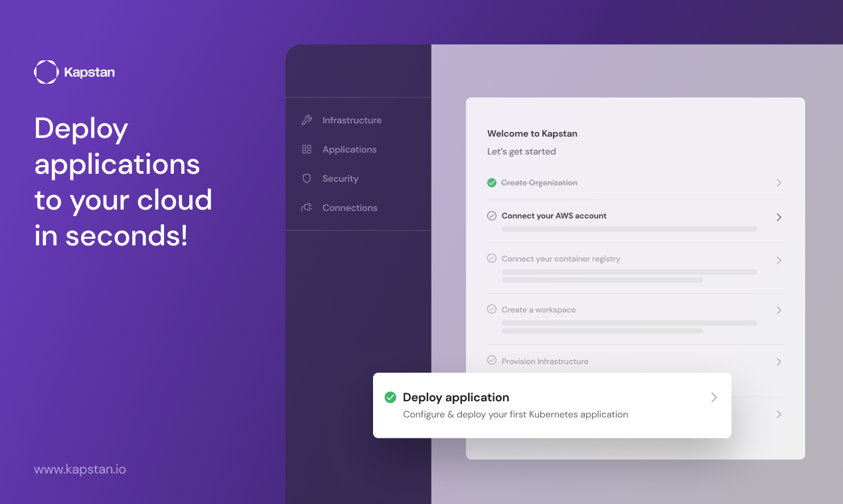
Task: Expand the Create Organization row chevron
Action: (x=779, y=182)
